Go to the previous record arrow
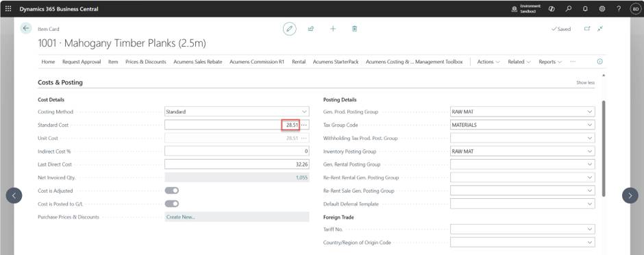 14,195
